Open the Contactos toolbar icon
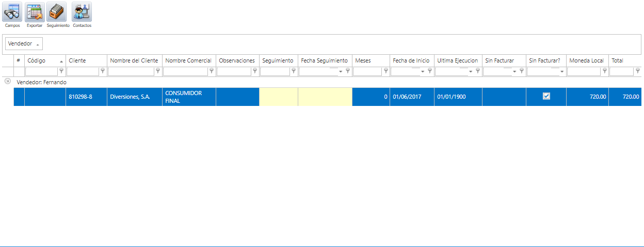Viewport: 644px width, 247px height. pos(82,12)
